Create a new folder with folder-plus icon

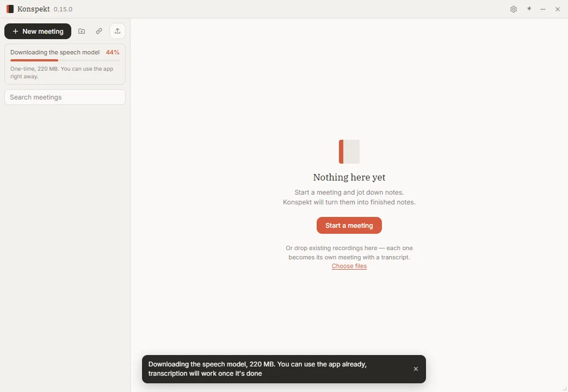[x=82, y=31]
